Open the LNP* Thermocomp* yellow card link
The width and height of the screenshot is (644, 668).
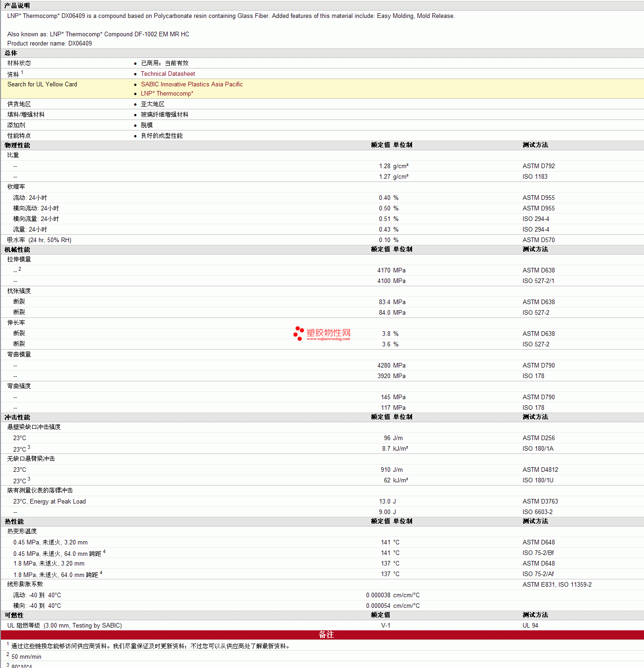[167, 93]
